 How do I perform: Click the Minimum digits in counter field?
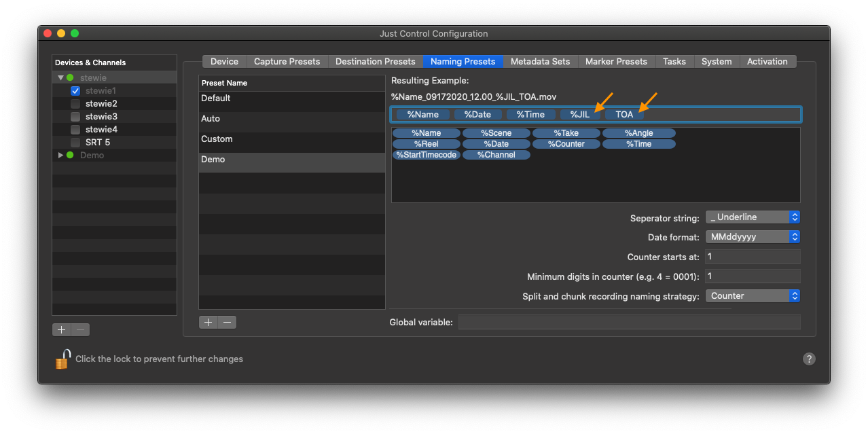(753, 276)
